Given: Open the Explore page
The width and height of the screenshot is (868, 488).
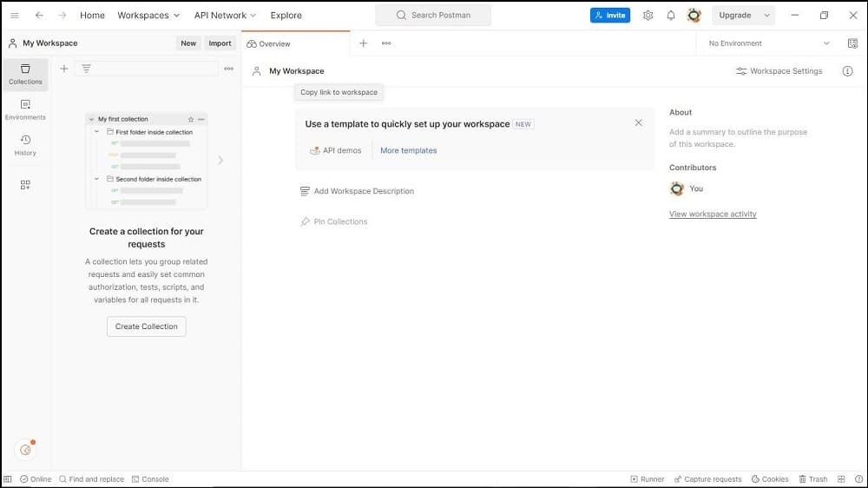Looking at the screenshot, I should pos(286,16).
